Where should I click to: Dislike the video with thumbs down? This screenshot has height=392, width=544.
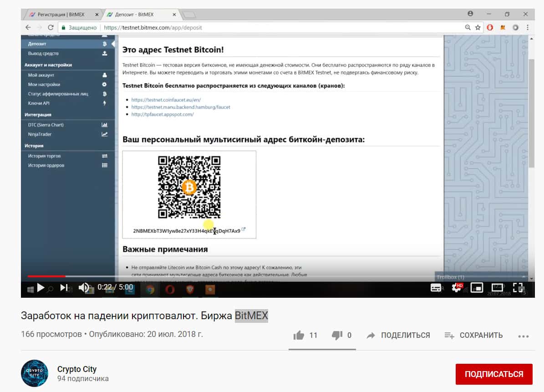tap(337, 335)
